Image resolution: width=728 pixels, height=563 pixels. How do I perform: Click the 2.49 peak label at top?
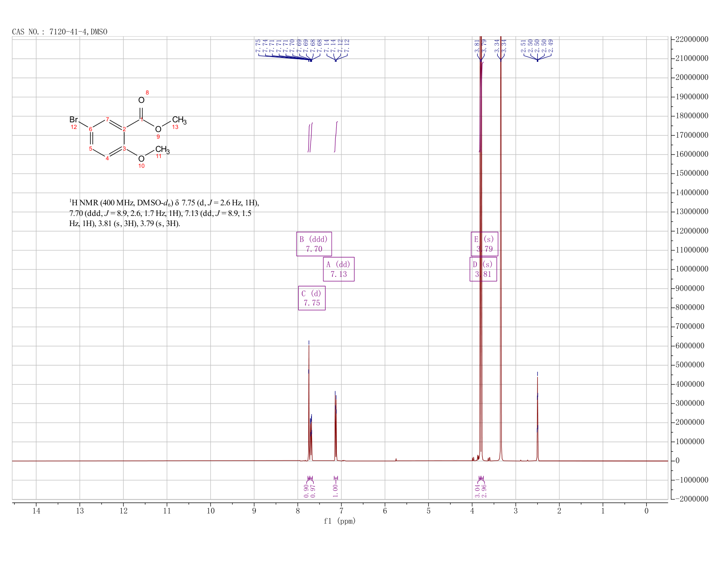point(551,46)
